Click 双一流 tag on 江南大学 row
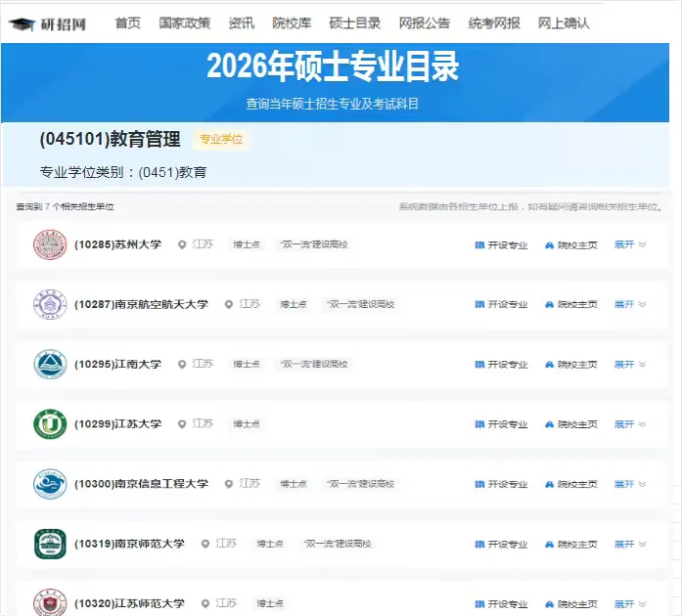Screen dimensions: 682x616 pos(314,365)
